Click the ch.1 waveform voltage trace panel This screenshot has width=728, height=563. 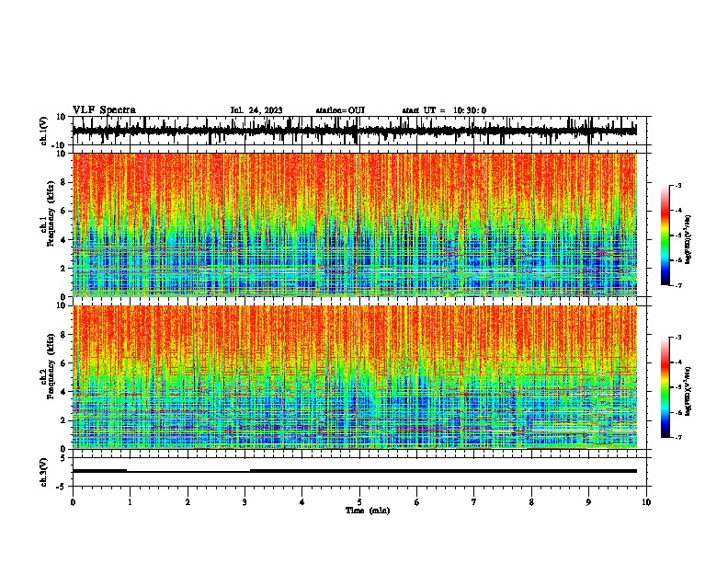[361, 131]
